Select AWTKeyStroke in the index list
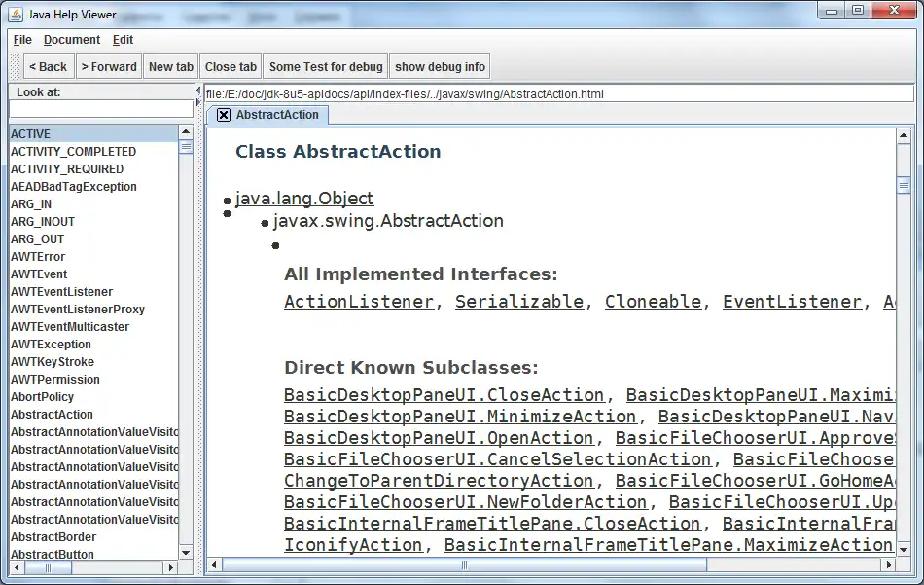The height and width of the screenshot is (585, 924). [93, 362]
